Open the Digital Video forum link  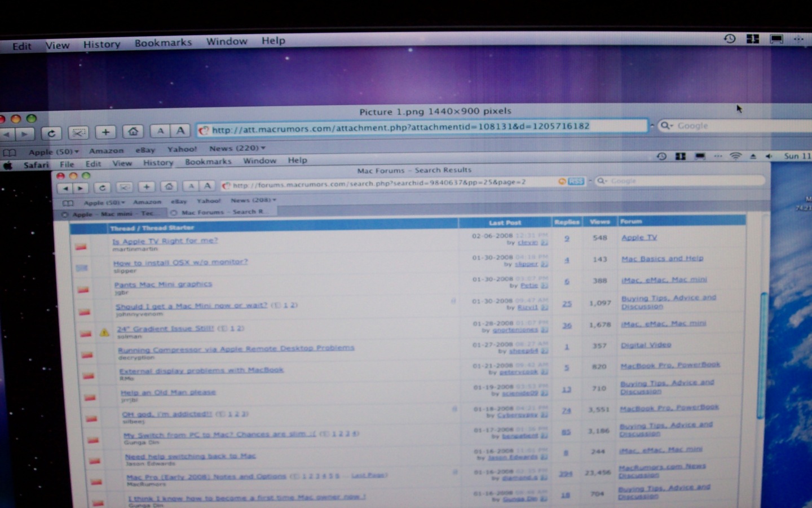coord(646,345)
